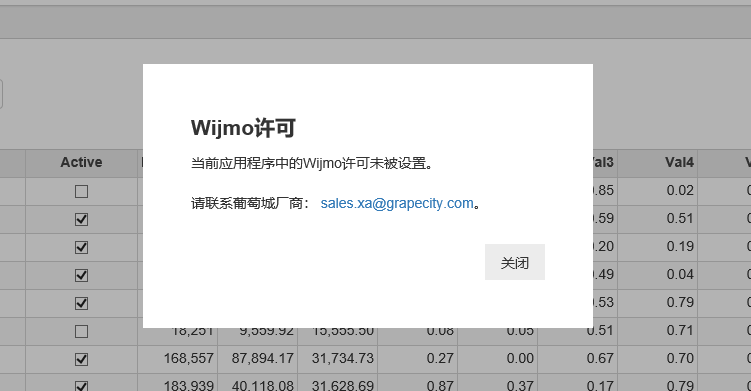Select the cell containing 183,939

click(178, 383)
